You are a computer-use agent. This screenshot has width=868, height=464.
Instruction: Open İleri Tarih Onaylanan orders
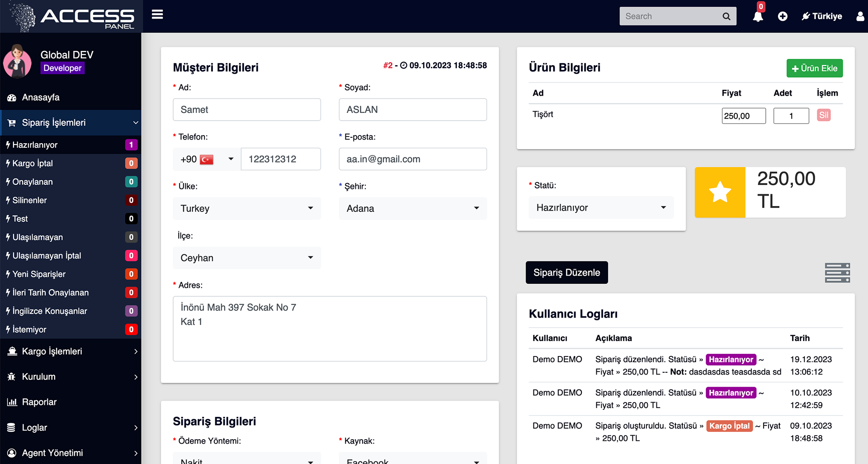pyautogui.click(x=71, y=293)
